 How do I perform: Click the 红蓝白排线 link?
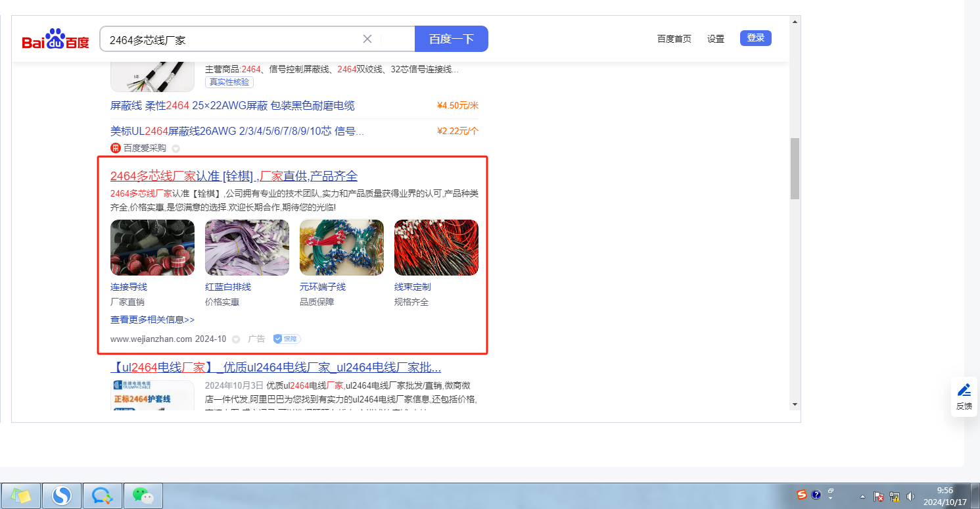[228, 287]
